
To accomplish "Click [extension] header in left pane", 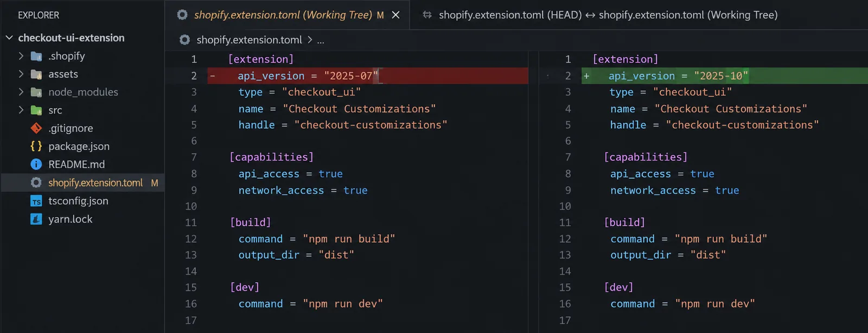I will click(x=261, y=59).
